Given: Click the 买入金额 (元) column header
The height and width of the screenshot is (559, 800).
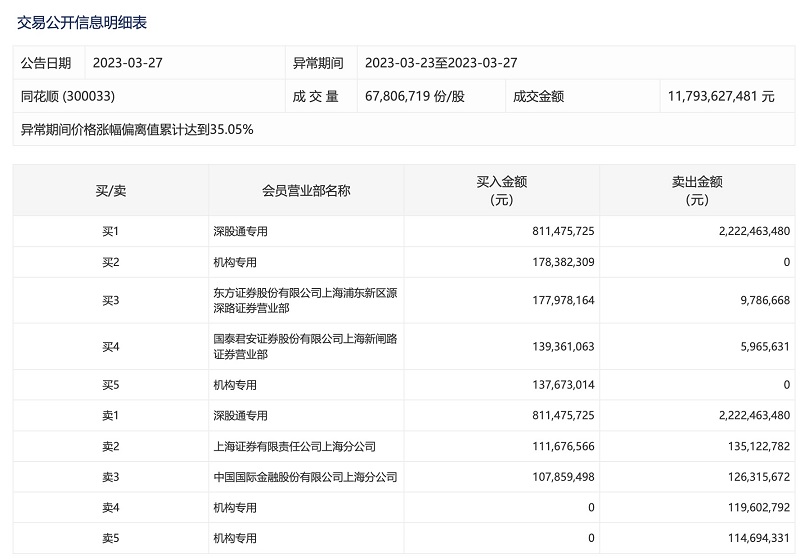Looking at the screenshot, I should (x=501, y=190).
